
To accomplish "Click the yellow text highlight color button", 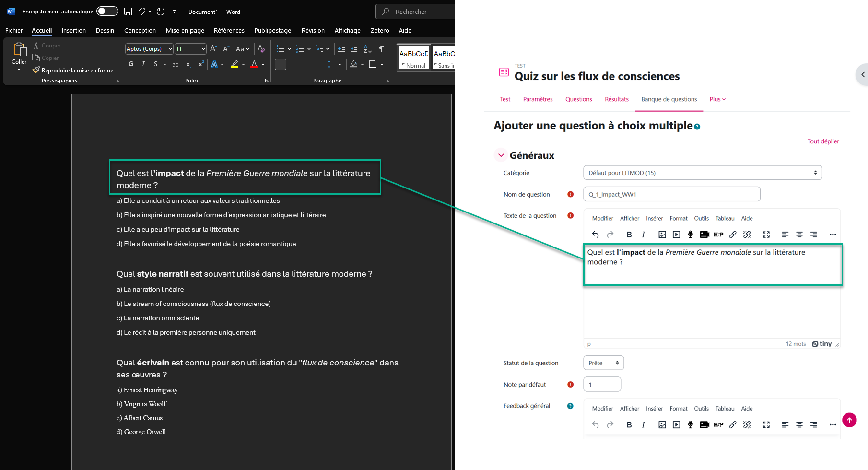I will coord(235,64).
